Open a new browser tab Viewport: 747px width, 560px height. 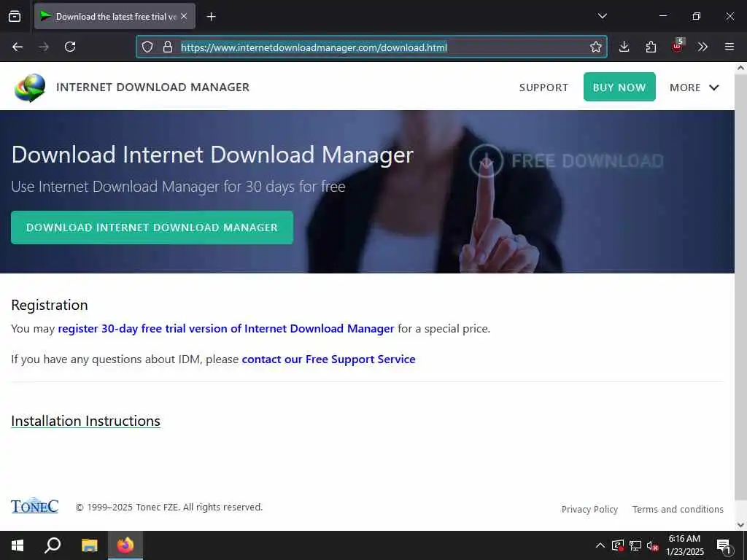click(212, 17)
